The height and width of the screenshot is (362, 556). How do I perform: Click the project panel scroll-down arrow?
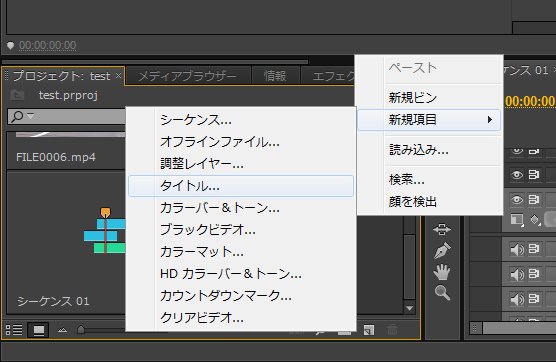tap(410, 308)
